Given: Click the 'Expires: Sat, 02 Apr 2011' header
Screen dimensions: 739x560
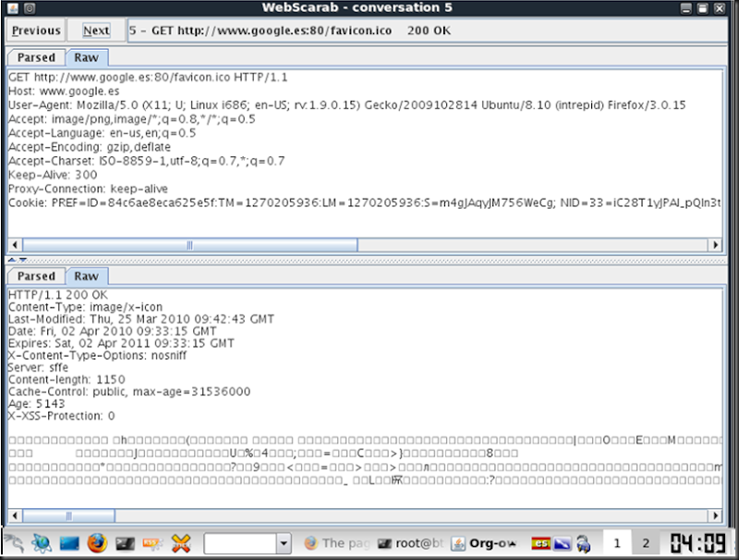Looking at the screenshot, I should point(121,344).
